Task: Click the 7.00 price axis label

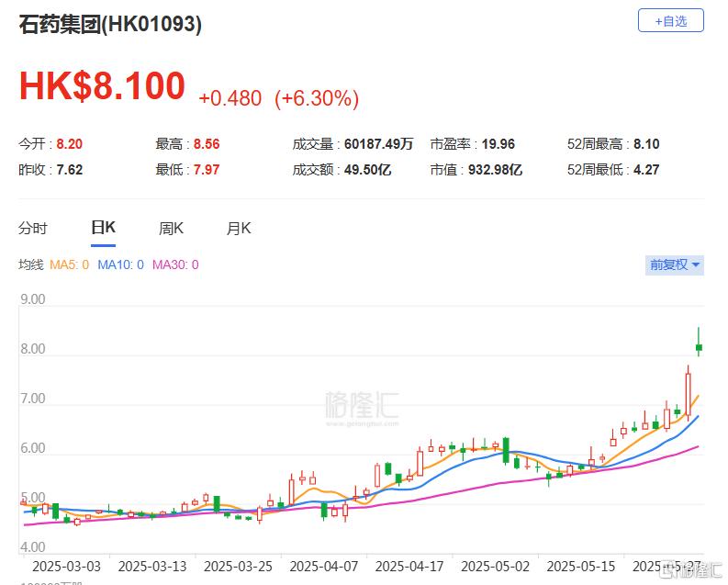Action: pos(33,399)
